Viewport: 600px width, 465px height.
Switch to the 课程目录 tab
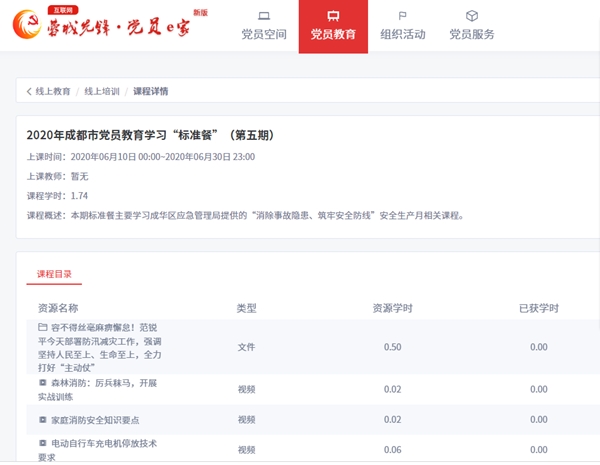[54, 273]
